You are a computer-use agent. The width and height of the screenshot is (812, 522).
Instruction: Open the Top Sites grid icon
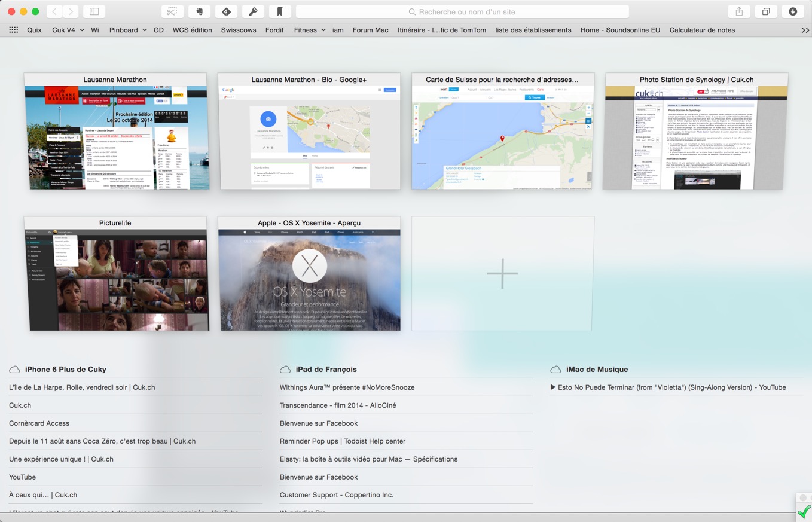click(x=13, y=30)
